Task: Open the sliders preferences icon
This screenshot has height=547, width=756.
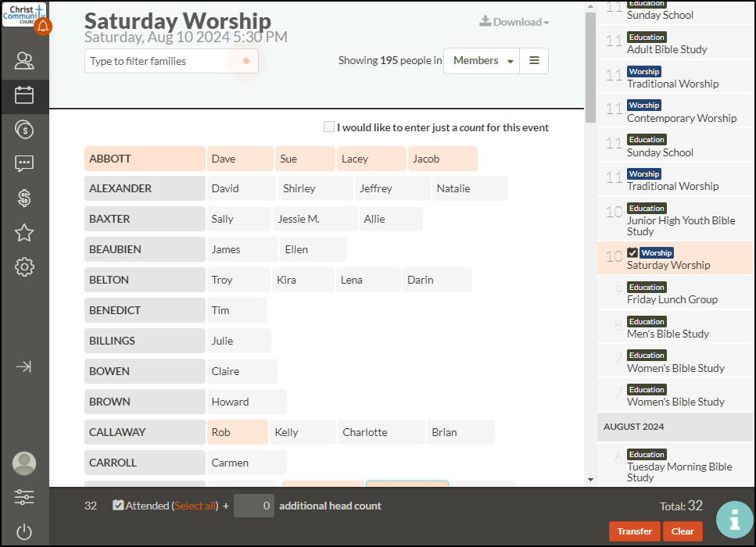Action: tap(24, 497)
